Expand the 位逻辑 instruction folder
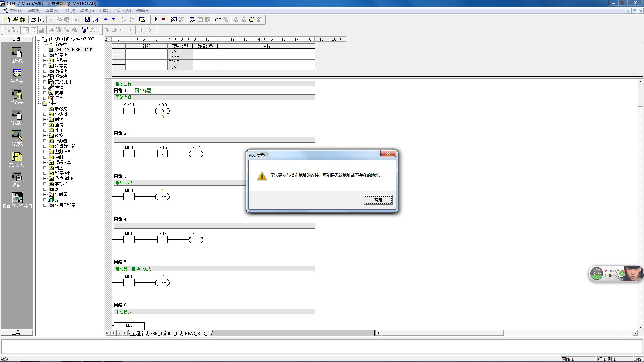 coord(45,114)
